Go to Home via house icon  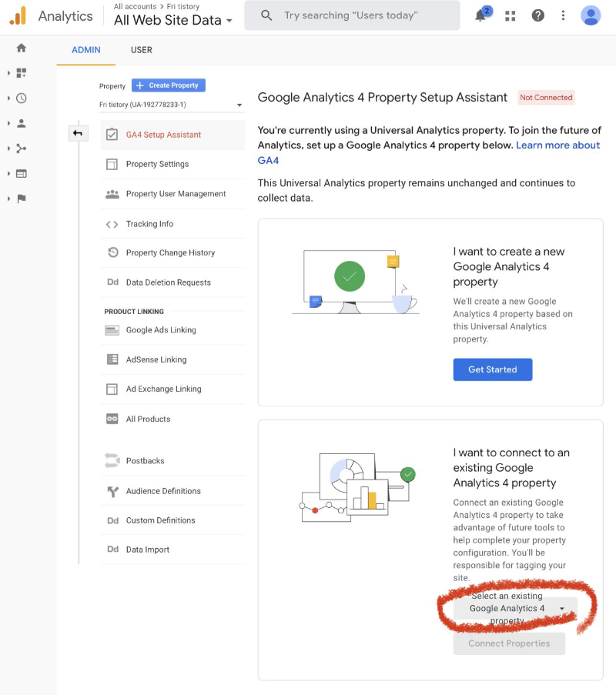click(x=22, y=48)
